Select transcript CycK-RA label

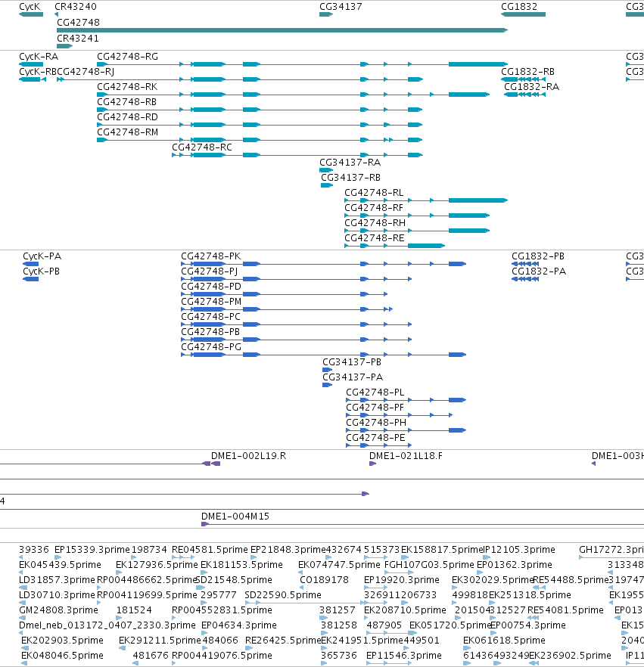39,57
